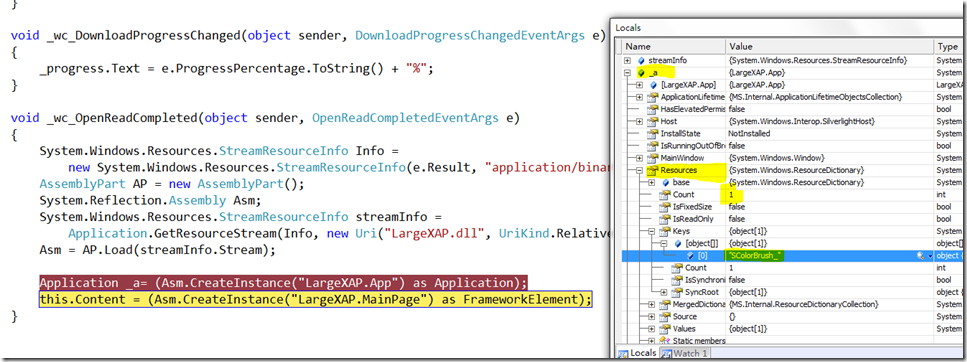Click the Type column header
The image size is (967, 362).
[x=948, y=47]
